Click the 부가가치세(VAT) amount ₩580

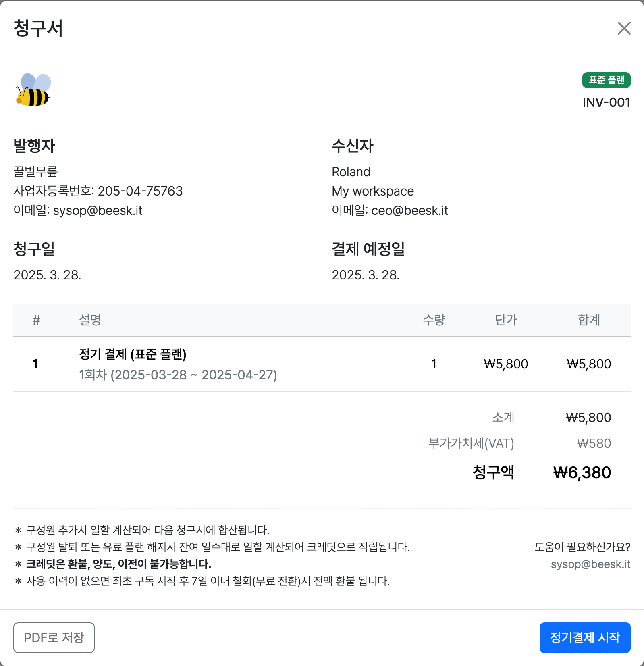point(594,443)
